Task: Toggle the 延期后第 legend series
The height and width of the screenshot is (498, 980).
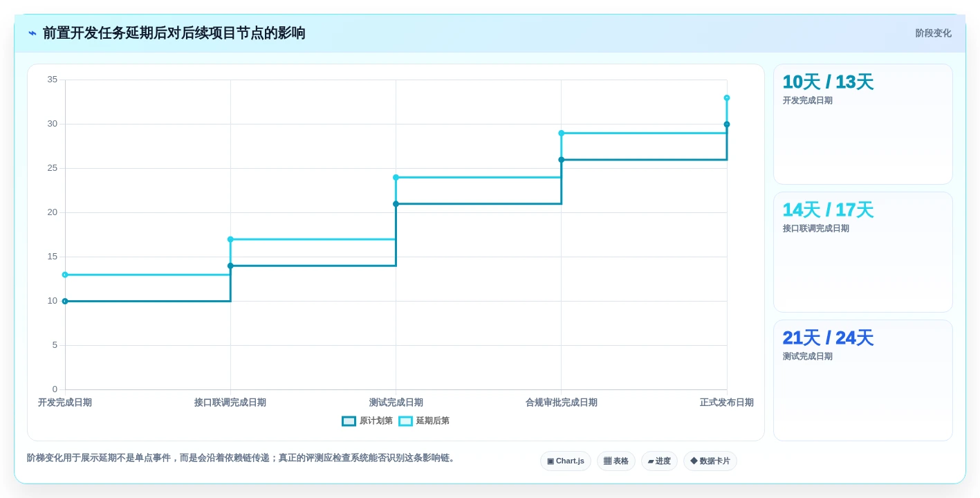Action: (x=424, y=421)
